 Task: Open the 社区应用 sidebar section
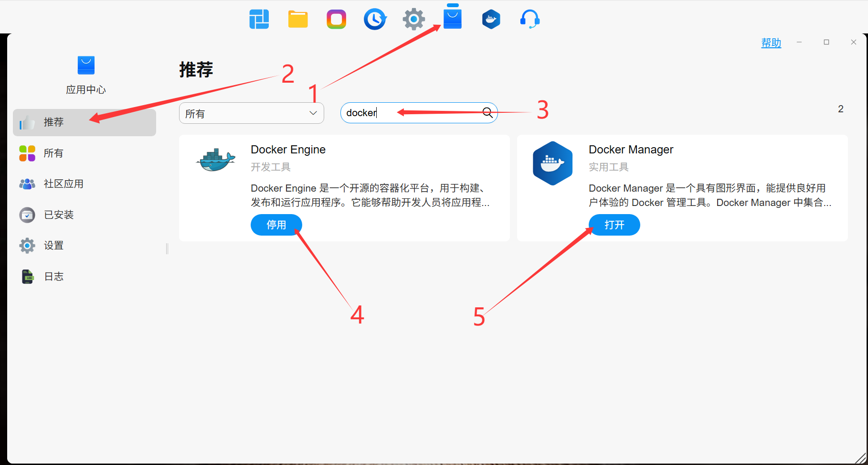tap(85, 184)
